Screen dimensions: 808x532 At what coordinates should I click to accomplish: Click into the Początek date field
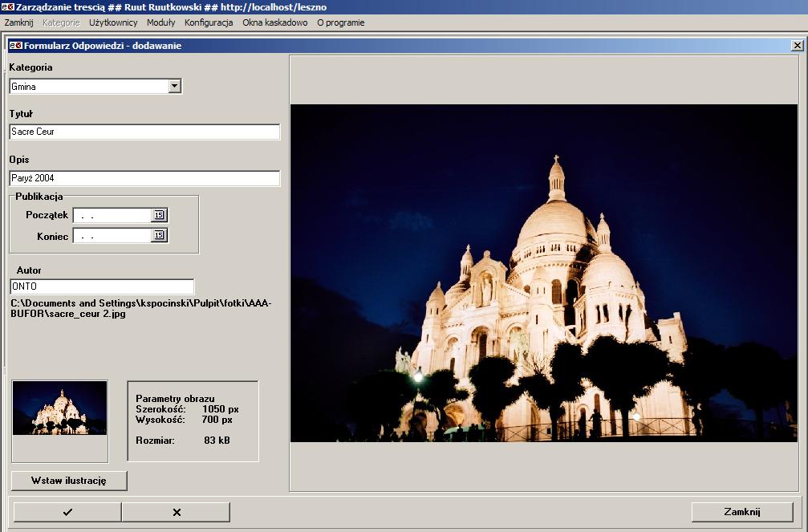click(112, 215)
